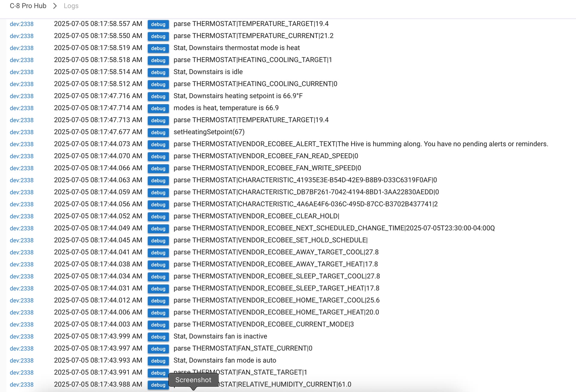Select message 'parse THERMOSTAT|FAN_STATE_CURRENT|0'

(x=243, y=348)
